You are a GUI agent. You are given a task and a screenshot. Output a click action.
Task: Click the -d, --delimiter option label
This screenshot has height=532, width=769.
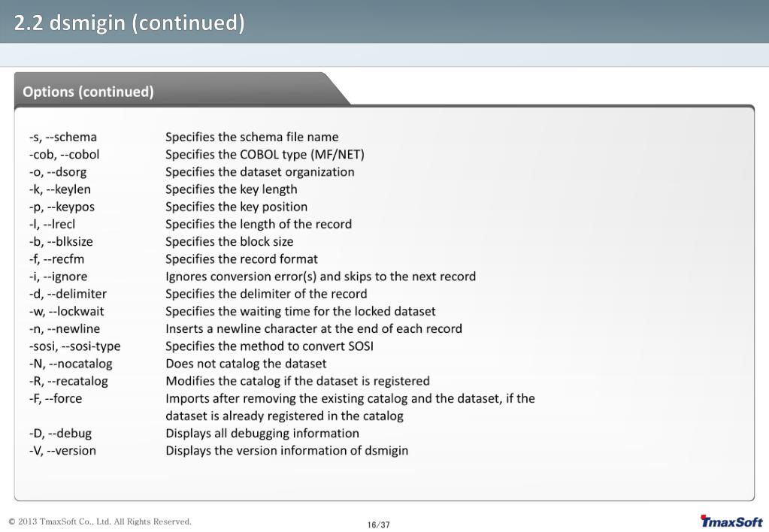coord(68,294)
